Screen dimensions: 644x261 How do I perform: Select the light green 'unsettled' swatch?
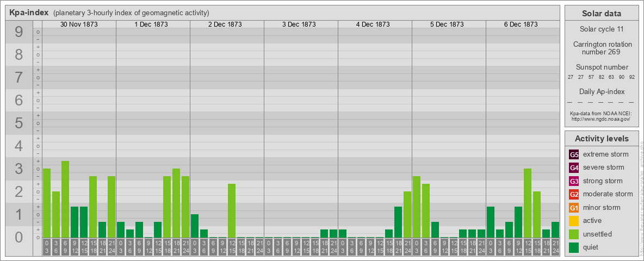pos(574,234)
